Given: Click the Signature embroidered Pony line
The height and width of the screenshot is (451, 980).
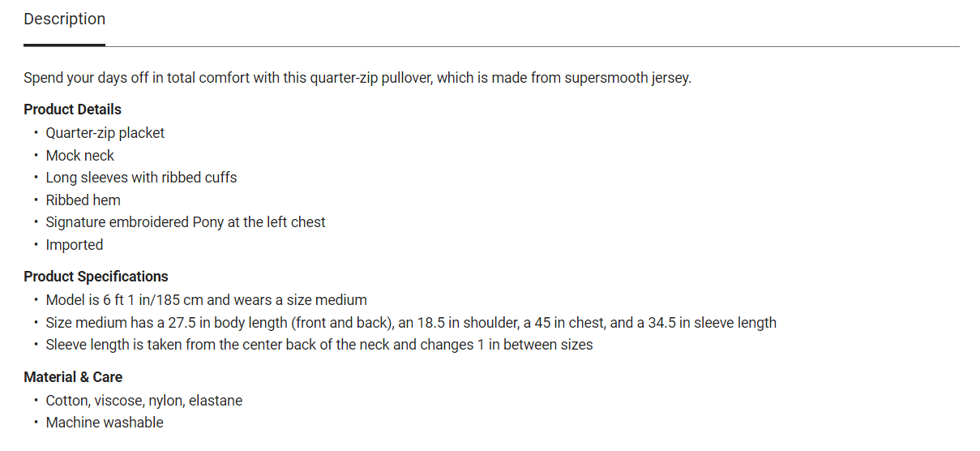Looking at the screenshot, I should tap(186, 222).
